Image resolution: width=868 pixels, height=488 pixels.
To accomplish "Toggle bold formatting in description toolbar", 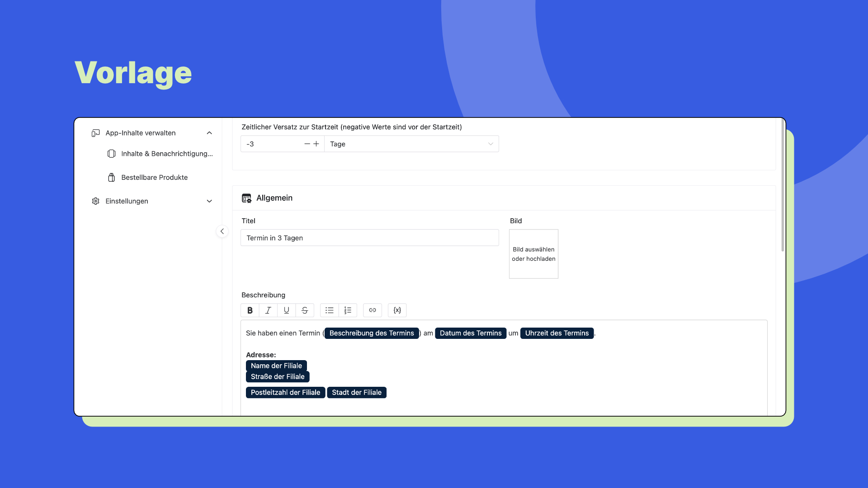I will pyautogui.click(x=250, y=310).
